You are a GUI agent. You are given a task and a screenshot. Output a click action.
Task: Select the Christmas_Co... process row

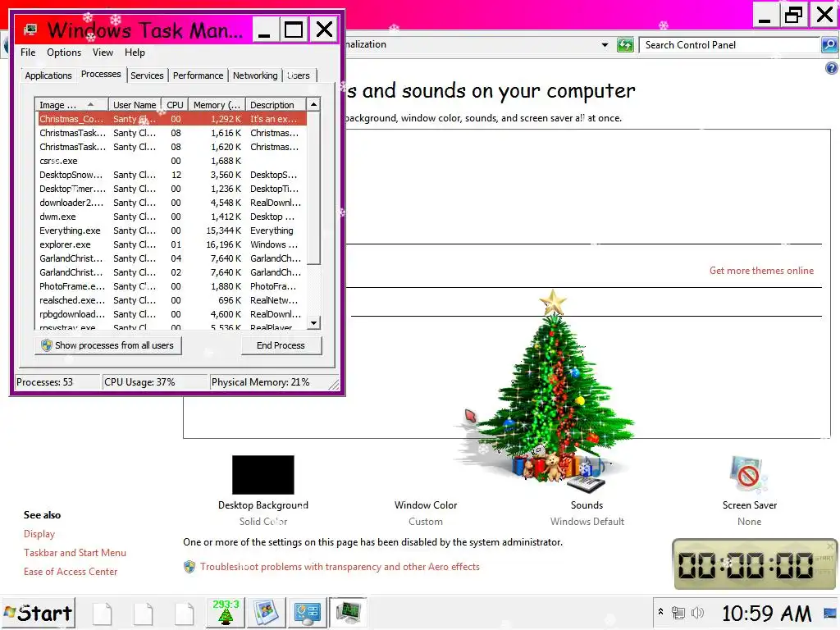(x=171, y=119)
